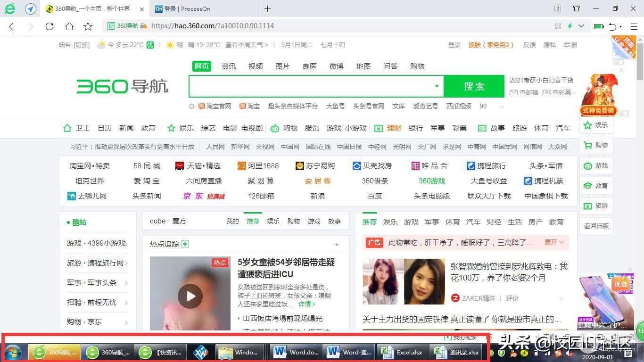
Task: Go back with the browser back arrow
Action: 11,26
